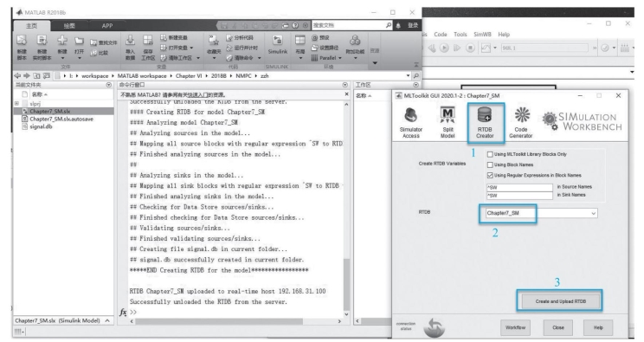Open Help menu in Simulink window
This screenshot has width=644, height=342.
[504, 35]
